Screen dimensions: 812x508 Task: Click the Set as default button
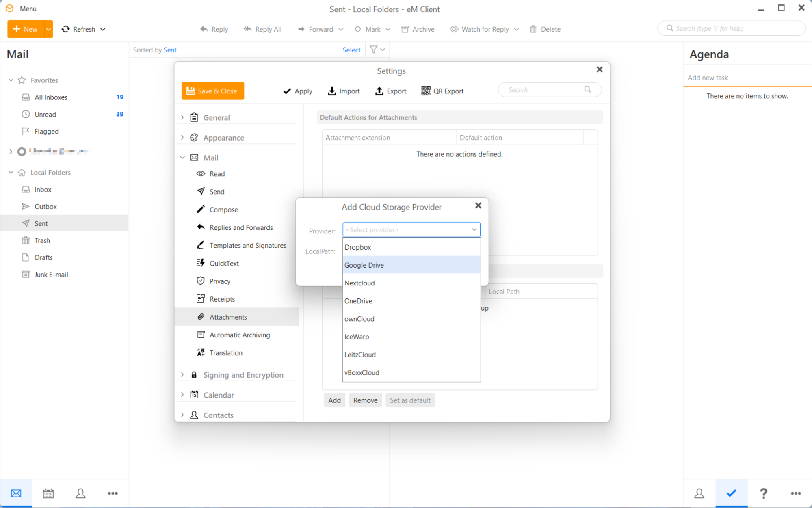tap(410, 400)
